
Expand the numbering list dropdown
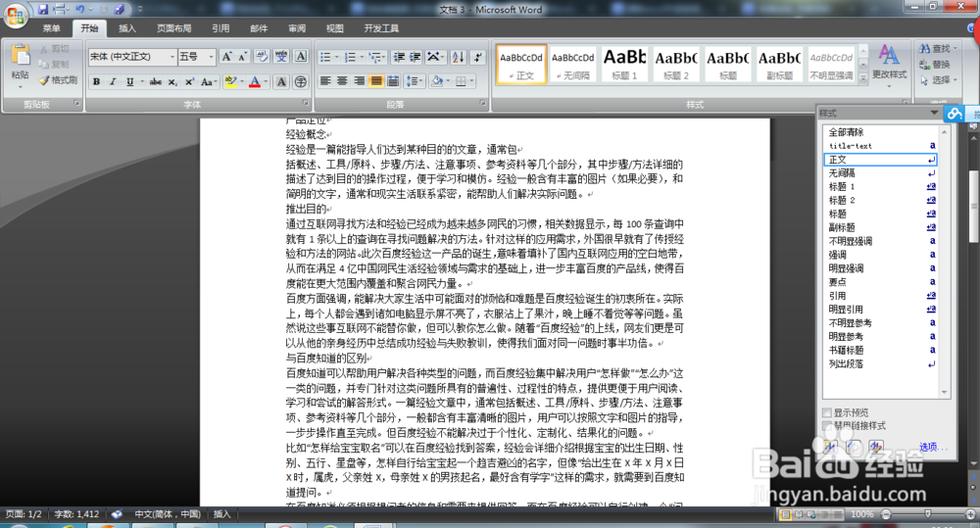(362, 58)
